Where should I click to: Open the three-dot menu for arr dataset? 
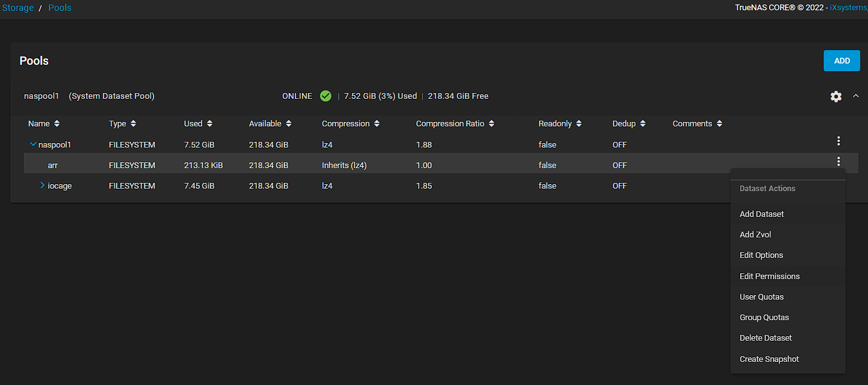(838, 161)
